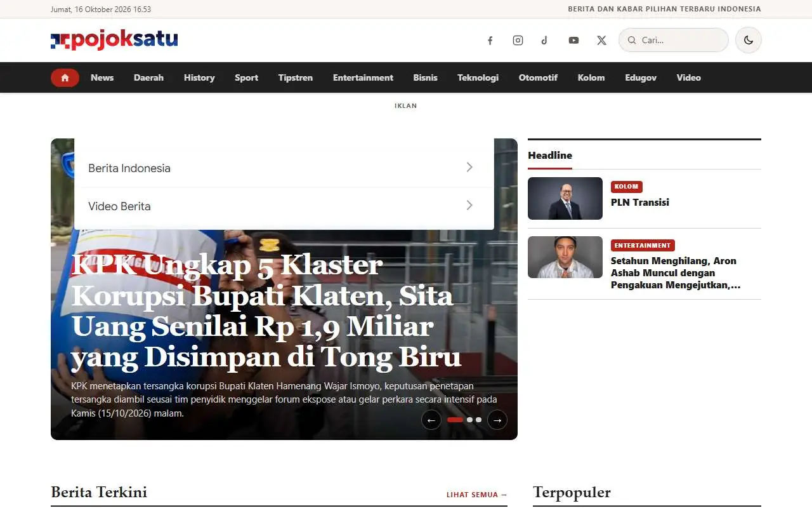Screen dimensions: 812x508
Task: Open the Aron Ashab article thumbnail
Action: 565,257
